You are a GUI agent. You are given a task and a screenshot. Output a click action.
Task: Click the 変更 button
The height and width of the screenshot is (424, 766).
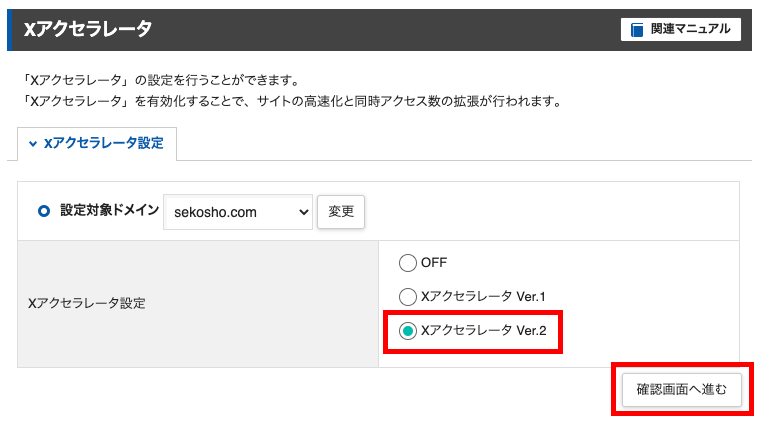(341, 212)
